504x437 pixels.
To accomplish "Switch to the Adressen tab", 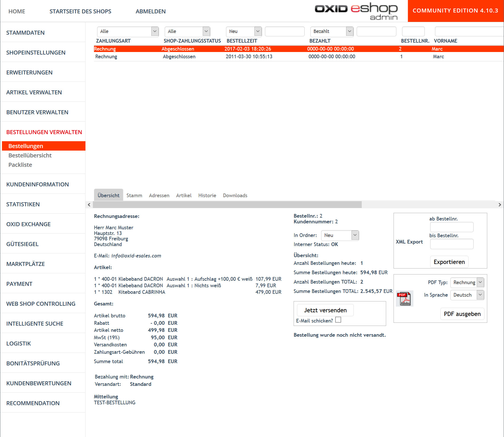I will [x=159, y=195].
